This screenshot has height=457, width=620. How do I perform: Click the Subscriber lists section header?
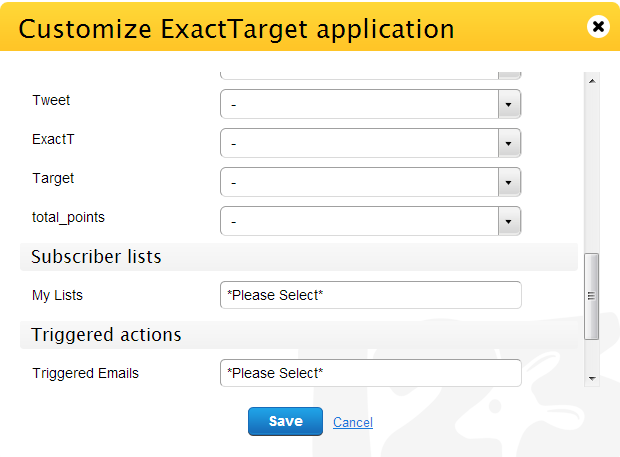(x=299, y=257)
